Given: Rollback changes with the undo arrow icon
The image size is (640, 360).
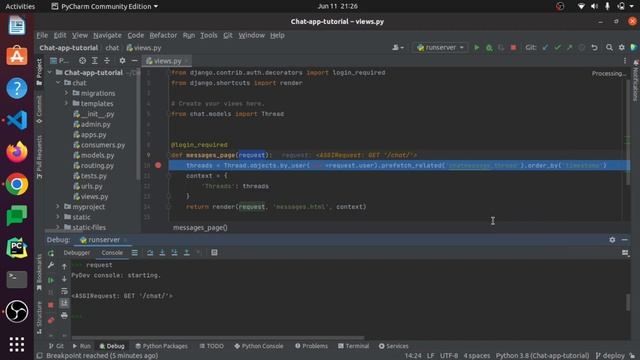Looking at the screenshot, I should point(595,48).
